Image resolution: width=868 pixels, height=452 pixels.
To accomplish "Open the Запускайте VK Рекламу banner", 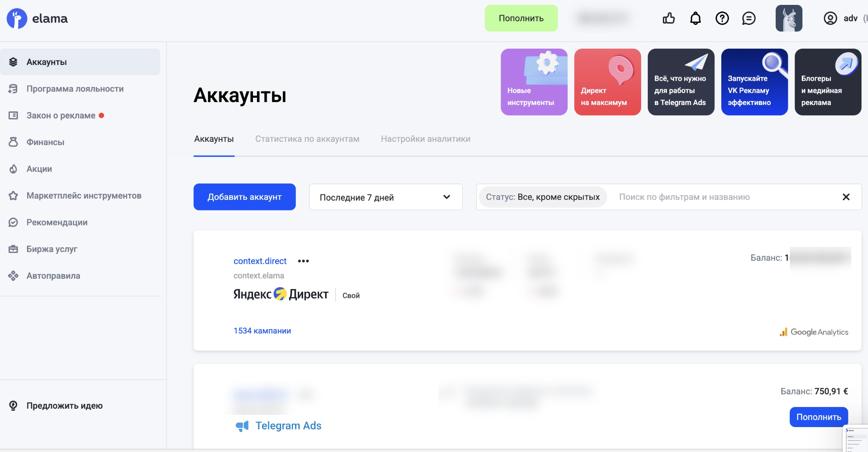I will (x=754, y=82).
